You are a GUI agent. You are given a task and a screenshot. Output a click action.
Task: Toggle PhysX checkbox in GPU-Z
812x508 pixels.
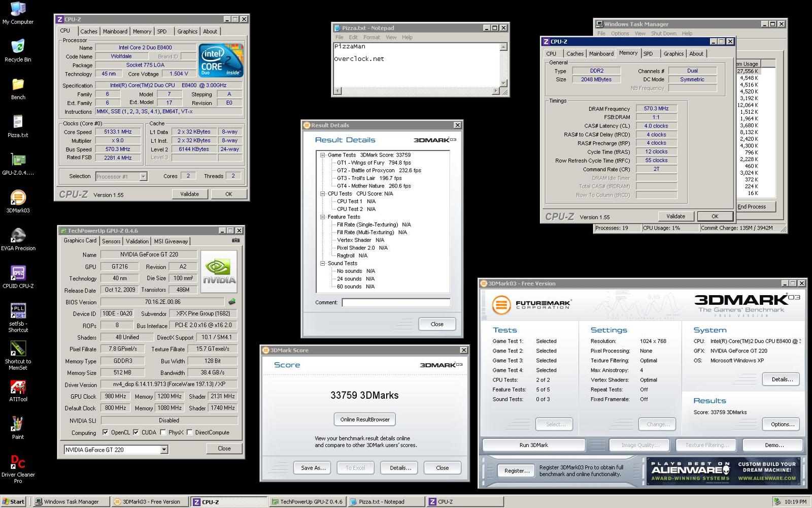(162, 432)
